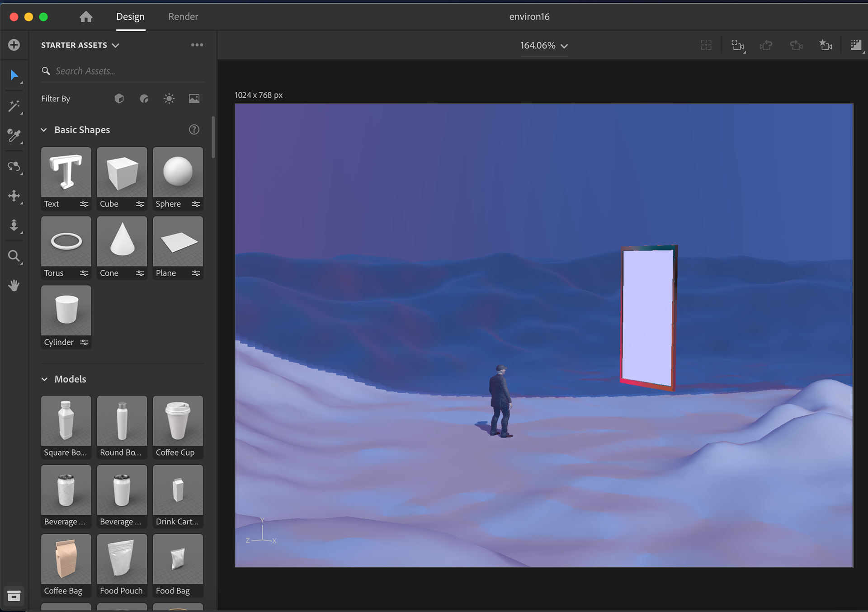
Task: Switch to the Design tab
Action: [x=130, y=17]
